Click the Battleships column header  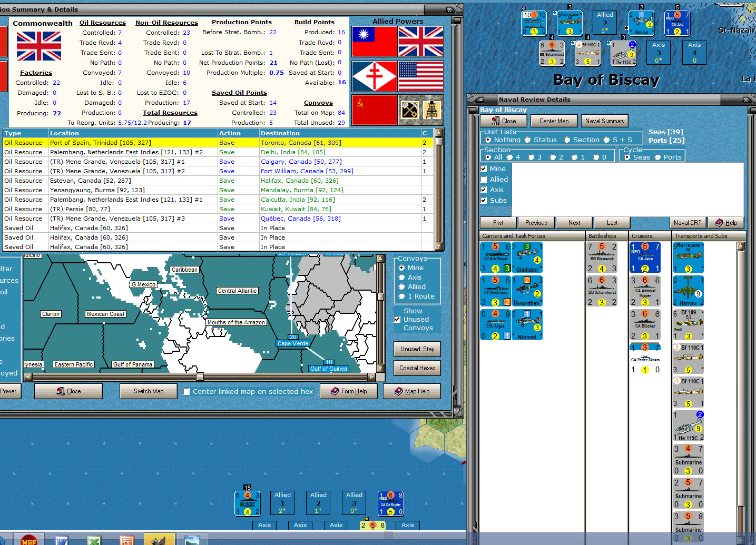click(607, 236)
